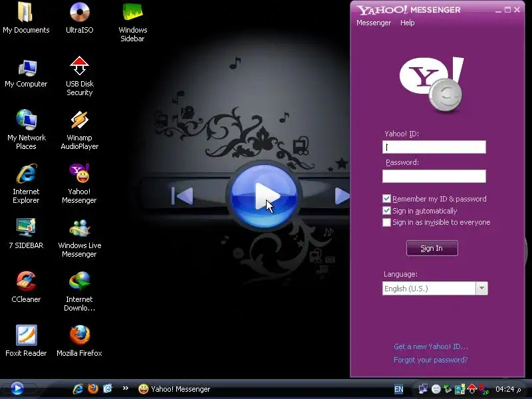Expand the quick launch overflow chevron
Viewport: 532px width, 399px height.
(126, 388)
